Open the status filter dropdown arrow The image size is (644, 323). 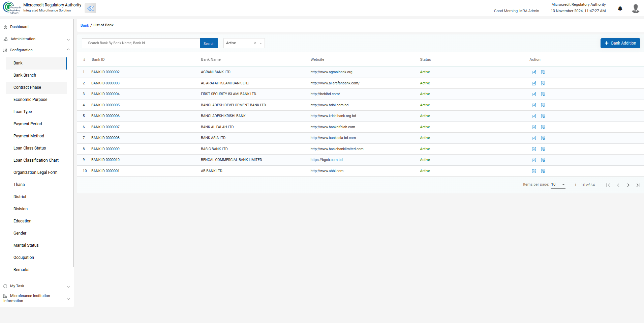click(x=261, y=43)
